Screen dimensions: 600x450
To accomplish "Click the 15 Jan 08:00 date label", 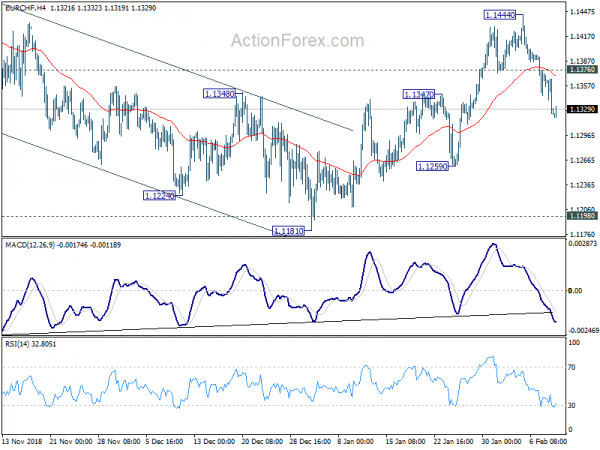I will [x=405, y=441].
